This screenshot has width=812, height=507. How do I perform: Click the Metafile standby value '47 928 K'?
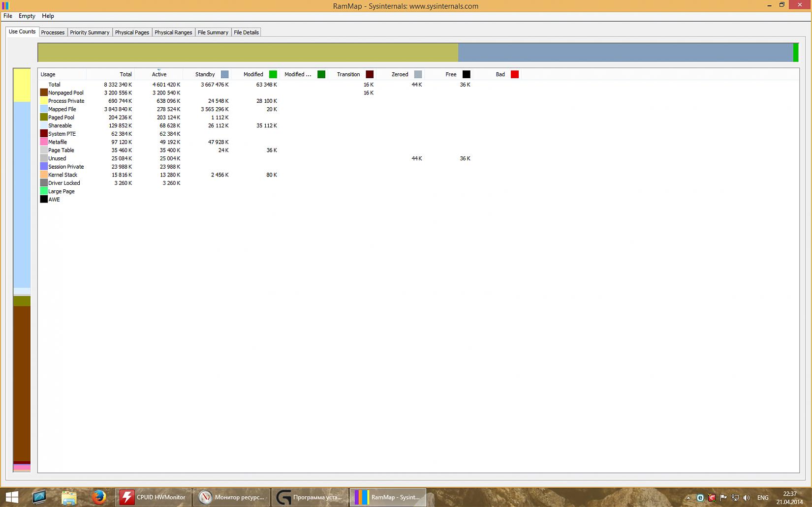219,142
